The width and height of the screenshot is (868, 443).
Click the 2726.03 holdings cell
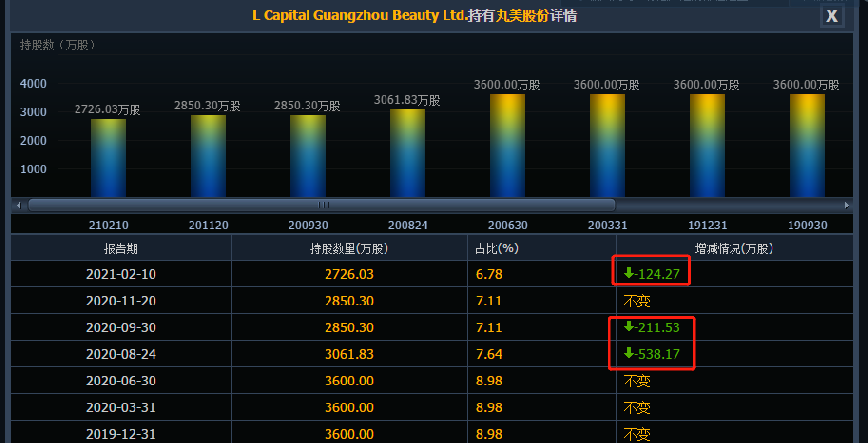(x=349, y=274)
